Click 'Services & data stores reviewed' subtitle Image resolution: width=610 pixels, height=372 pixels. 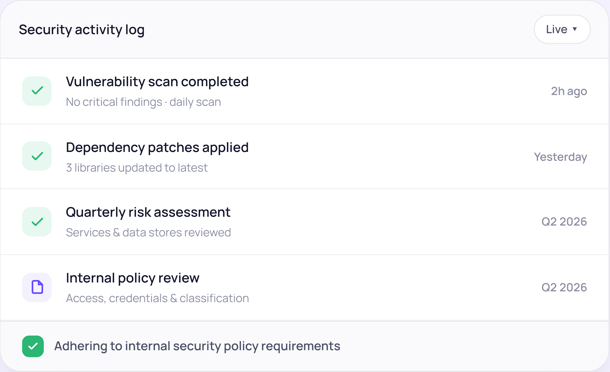[148, 233]
